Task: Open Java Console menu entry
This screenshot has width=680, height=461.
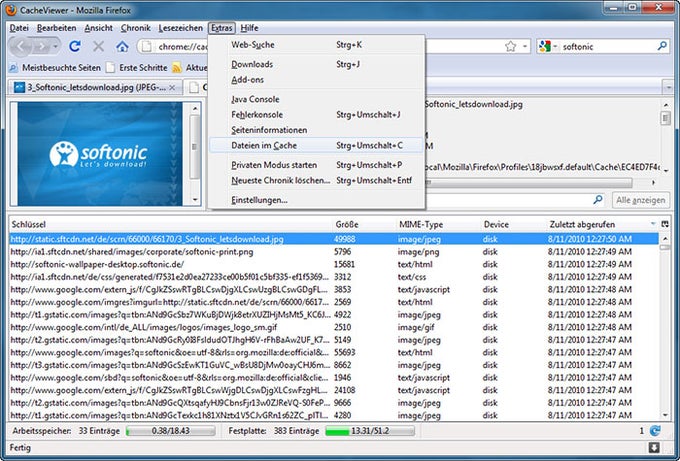Action: 316,99
